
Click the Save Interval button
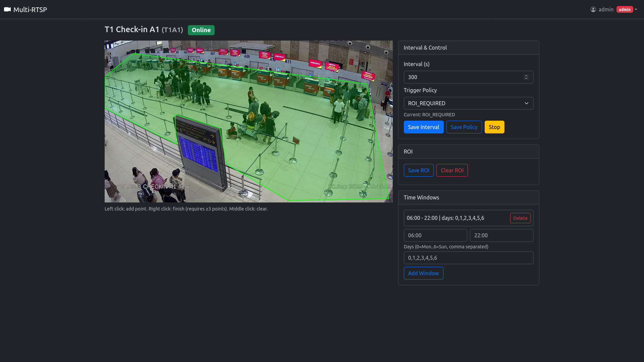pos(423,127)
